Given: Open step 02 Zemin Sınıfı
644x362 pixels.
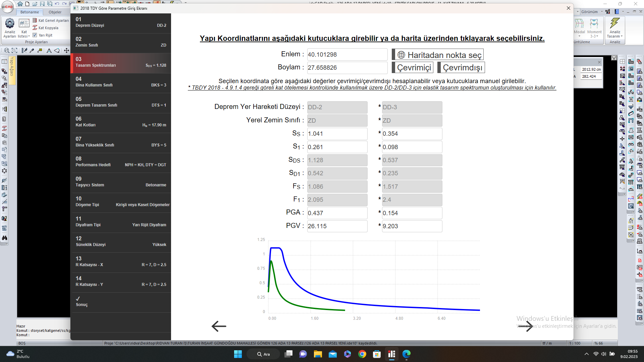Looking at the screenshot, I should pyautogui.click(x=121, y=42).
